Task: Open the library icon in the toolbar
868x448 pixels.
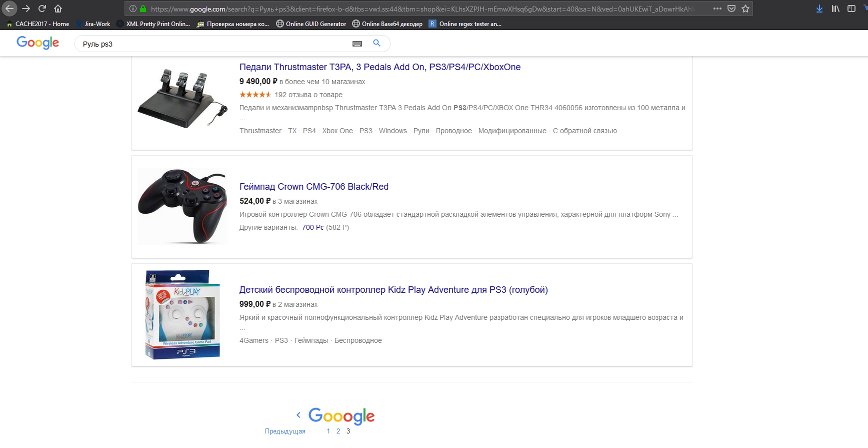Action: click(835, 9)
